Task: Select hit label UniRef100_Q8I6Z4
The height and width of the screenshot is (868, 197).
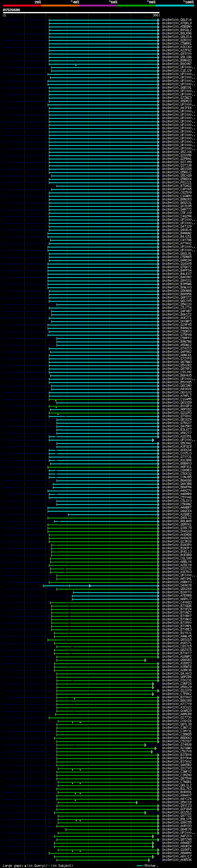Action: [x=177, y=419]
